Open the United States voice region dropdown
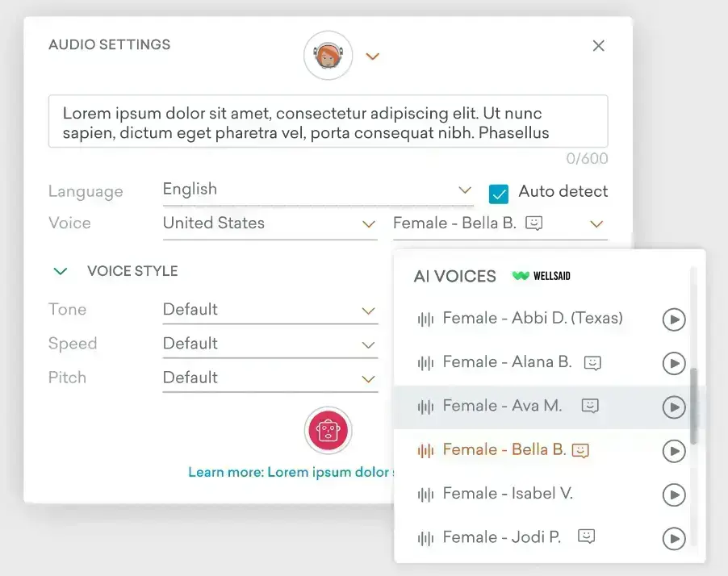 click(x=270, y=224)
